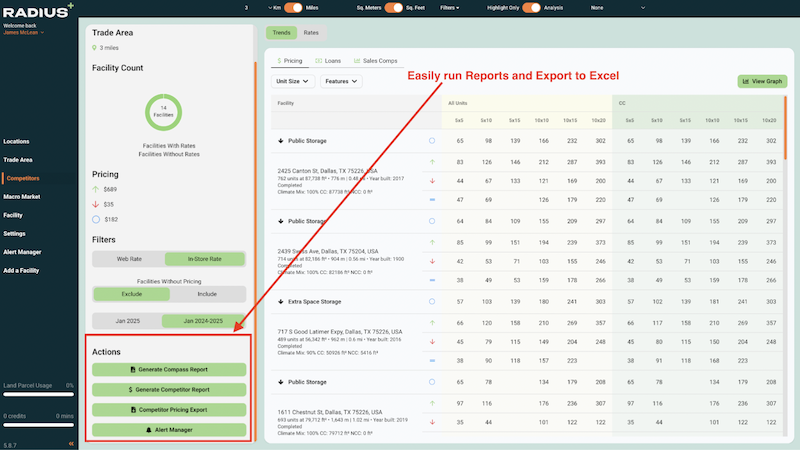800x450 pixels.
Task: Toggle Highlight Only/Analysis switch
Action: coord(531,8)
